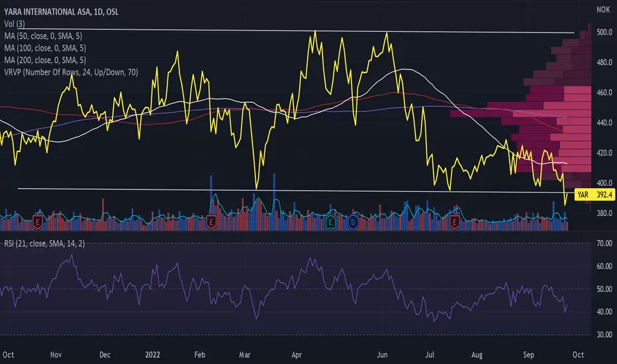Click the RSI 70.00 axis label
Image resolution: width=617 pixels, height=364 pixels.
pyautogui.click(x=604, y=244)
